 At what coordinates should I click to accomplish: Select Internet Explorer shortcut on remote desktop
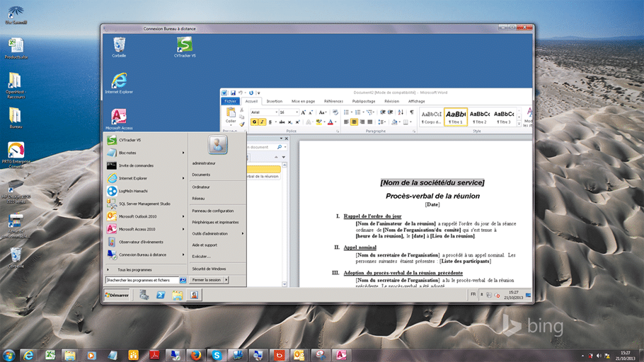pos(119,83)
